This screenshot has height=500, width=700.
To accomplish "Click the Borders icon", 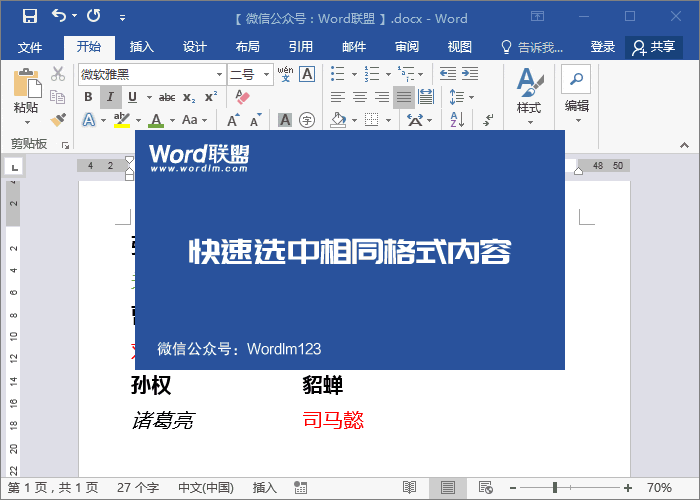I will coord(371,120).
